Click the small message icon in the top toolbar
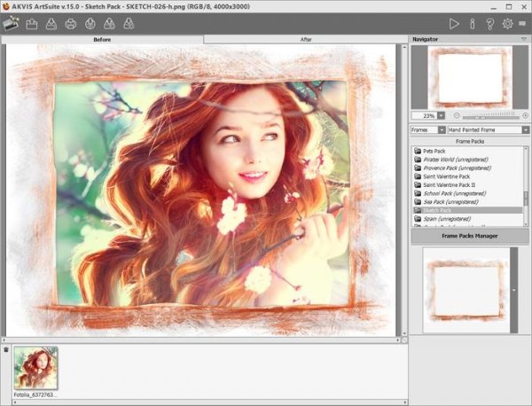Screen dimensions: 532x406 coord(522,23)
